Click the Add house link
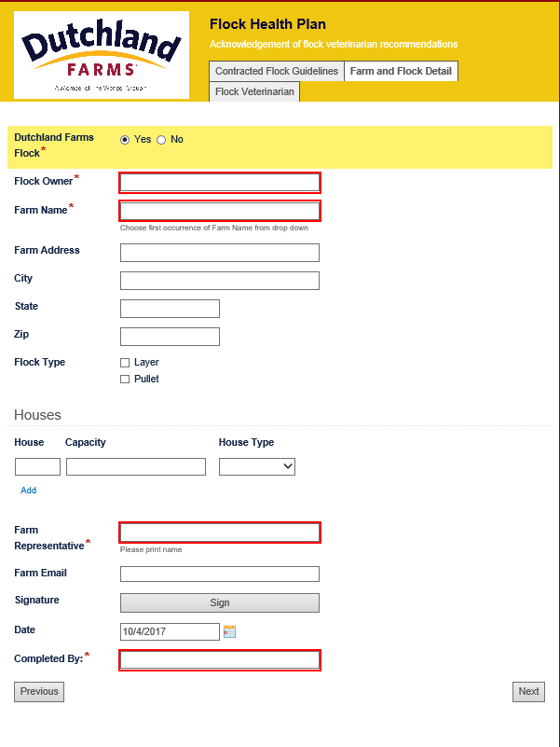560x747 pixels. point(29,491)
